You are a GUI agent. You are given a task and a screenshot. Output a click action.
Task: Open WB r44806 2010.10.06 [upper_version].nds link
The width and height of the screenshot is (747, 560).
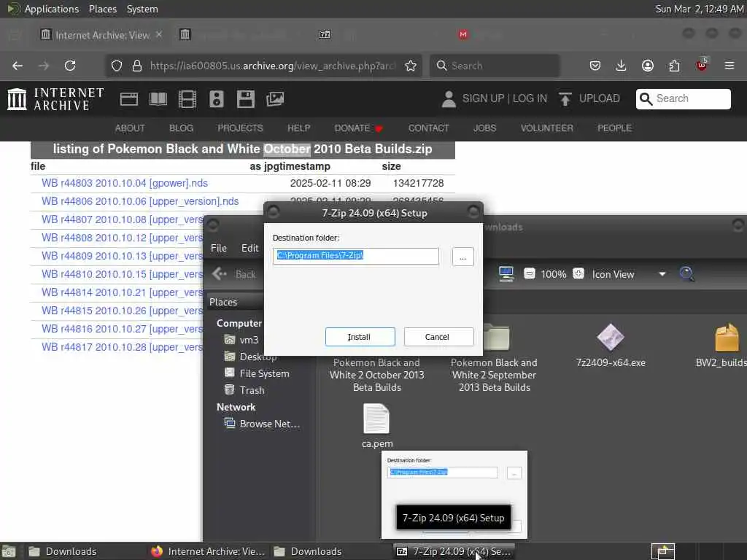click(x=140, y=201)
